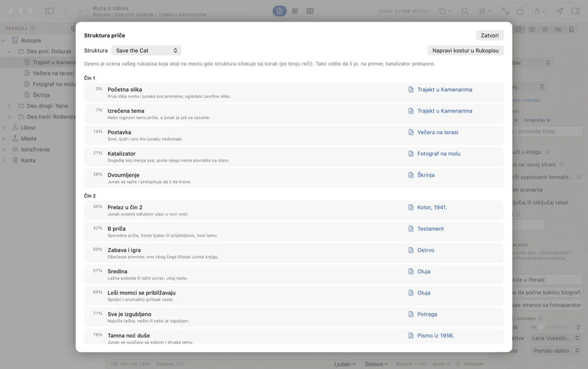588x369 pixels.
Task: Click the share export icon
Action: 520,11
